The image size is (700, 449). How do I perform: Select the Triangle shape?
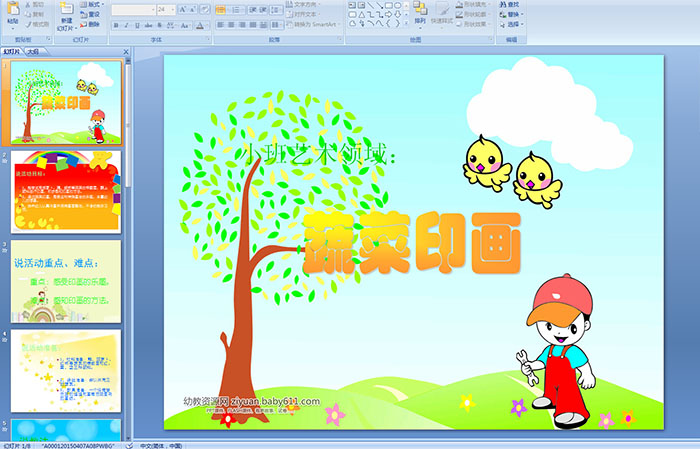tap(362, 15)
